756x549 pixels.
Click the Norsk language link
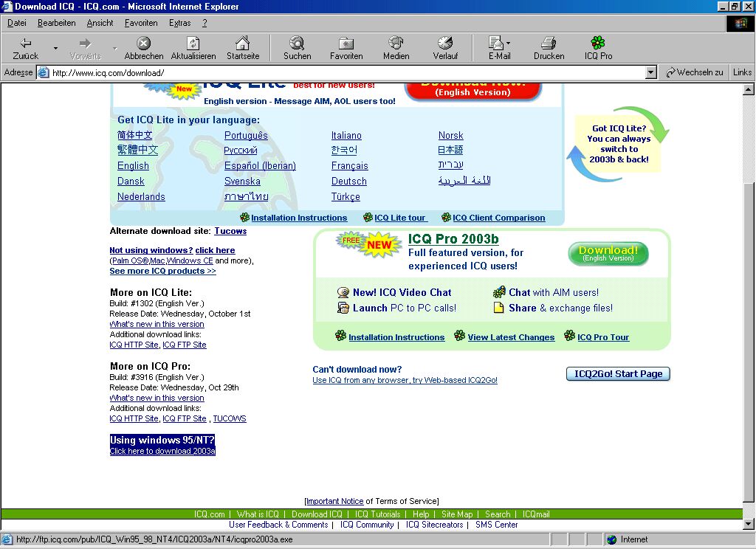[x=451, y=136]
